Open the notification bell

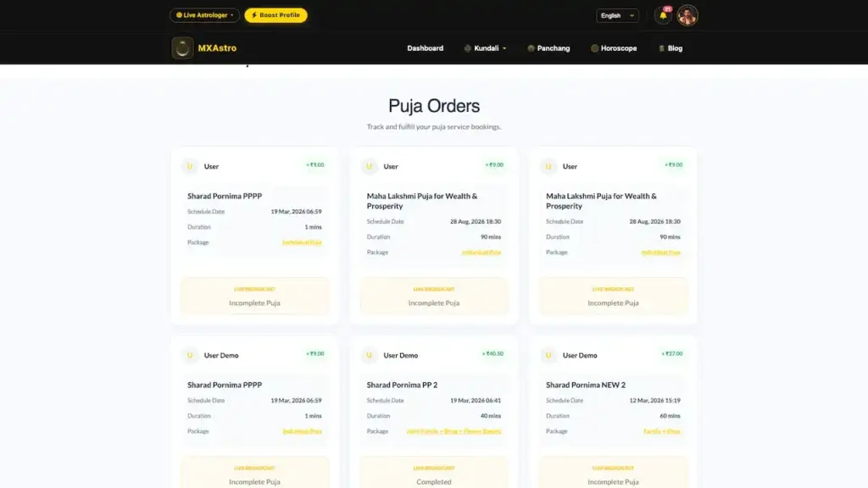pyautogui.click(x=663, y=15)
